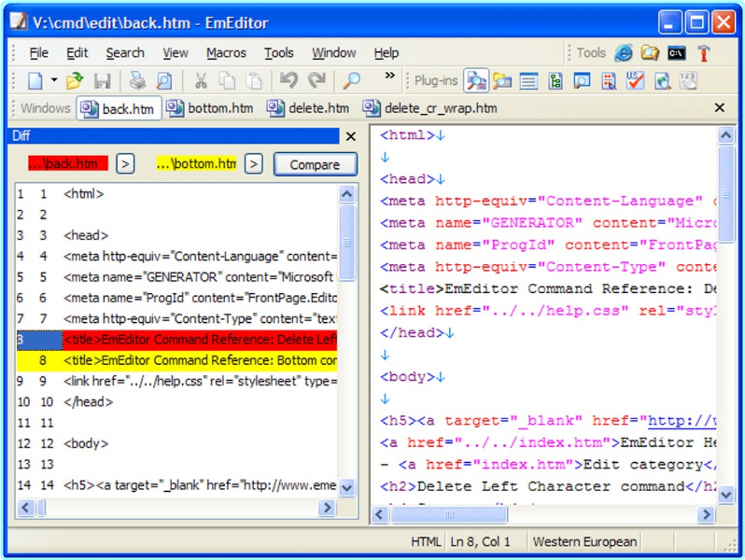
Task: Open the New document dropdown arrow
Action: tap(54, 81)
